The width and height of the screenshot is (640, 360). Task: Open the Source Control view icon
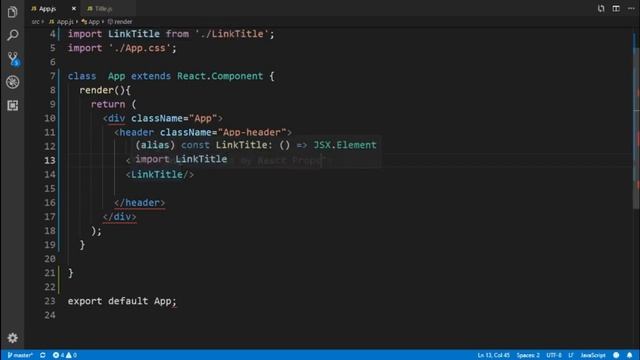(13, 59)
